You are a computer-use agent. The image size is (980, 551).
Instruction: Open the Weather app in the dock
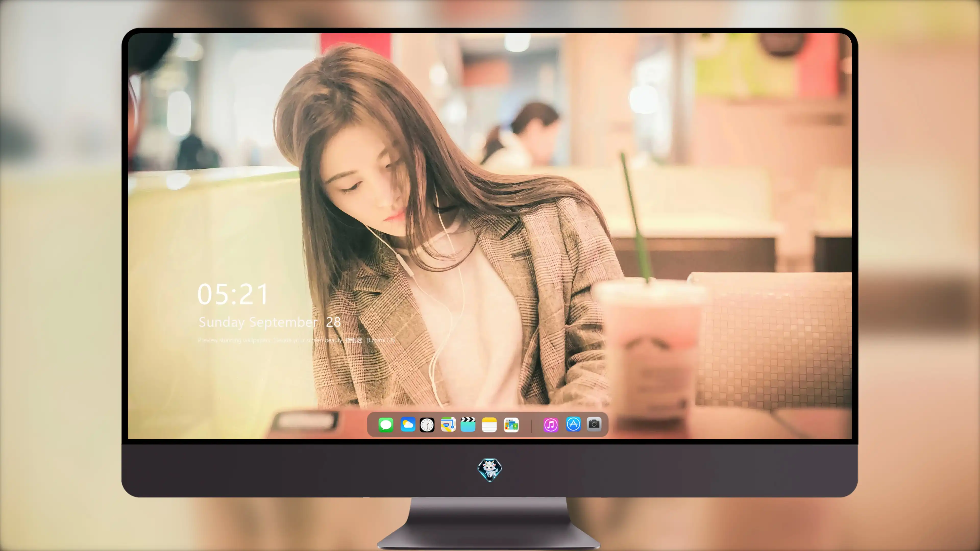pos(408,424)
